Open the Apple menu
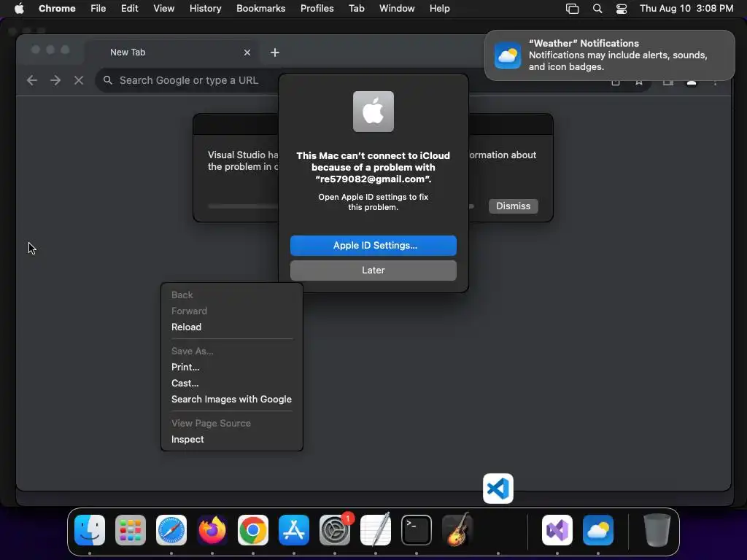747x560 pixels. [19, 8]
